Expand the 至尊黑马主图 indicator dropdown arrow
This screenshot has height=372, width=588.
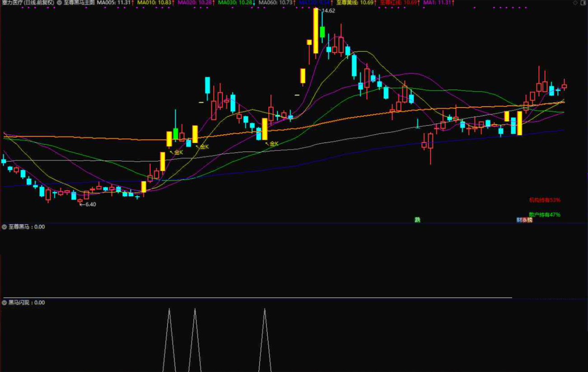[59, 3]
